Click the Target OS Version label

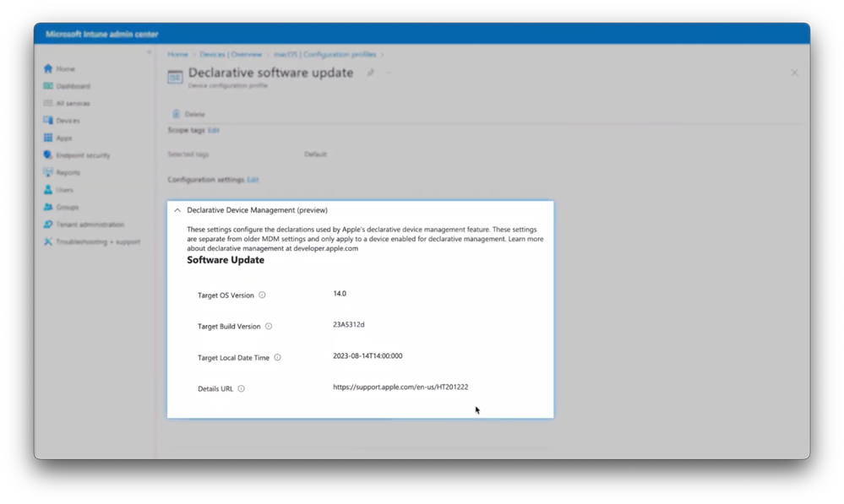(226, 295)
